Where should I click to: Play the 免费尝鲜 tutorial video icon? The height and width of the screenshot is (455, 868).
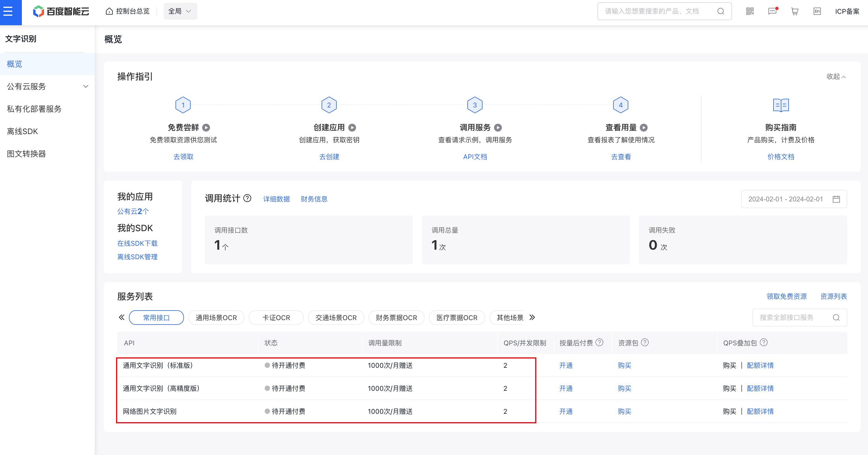207,128
